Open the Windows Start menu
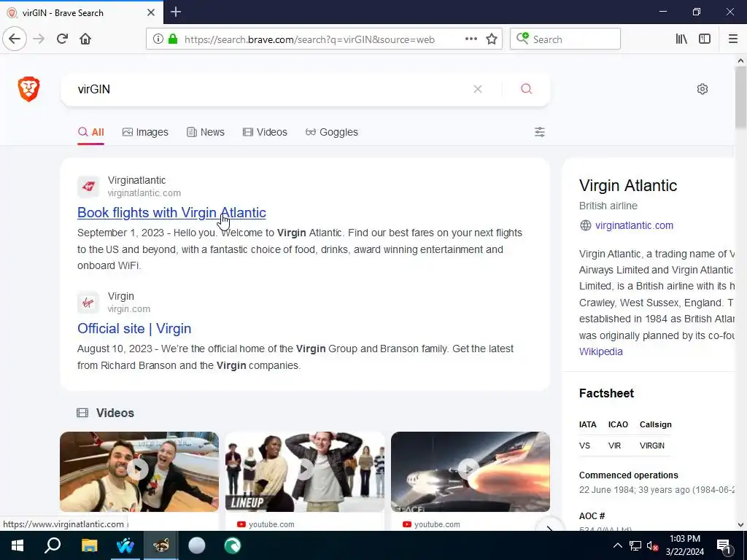 click(x=18, y=545)
